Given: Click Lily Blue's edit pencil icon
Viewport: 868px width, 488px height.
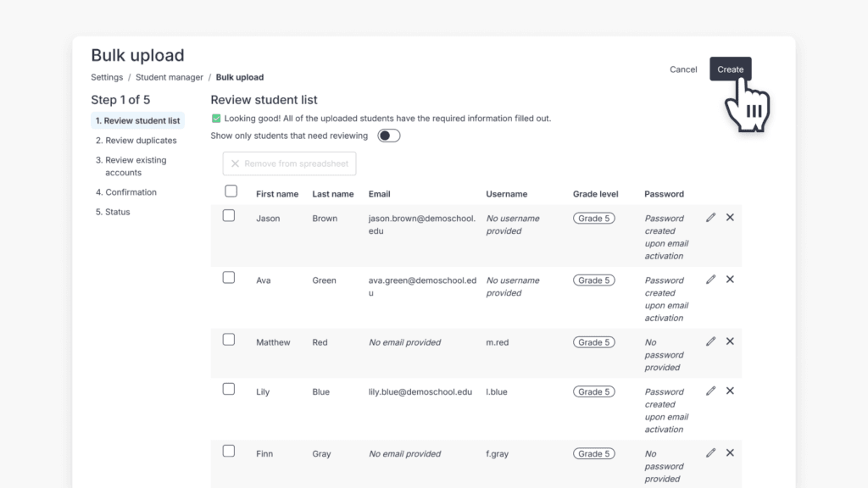Looking at the screenshot, I should pos(710,391).
